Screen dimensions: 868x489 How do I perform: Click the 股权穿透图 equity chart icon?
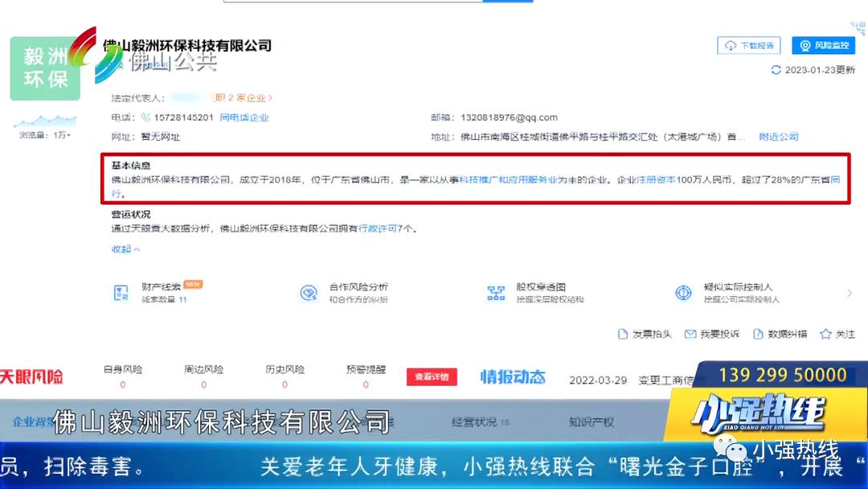coord(496,293)
